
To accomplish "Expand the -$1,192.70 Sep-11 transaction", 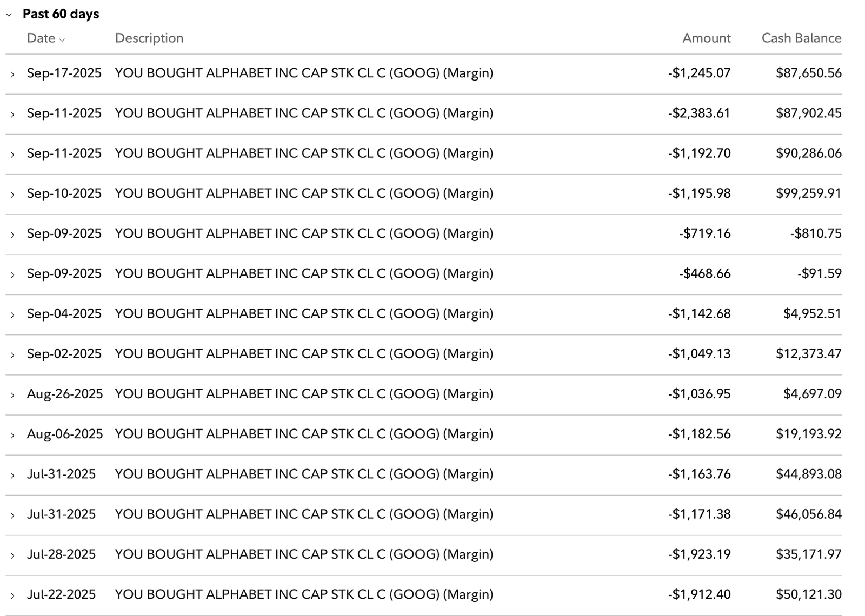I will [x=12, y=154].
